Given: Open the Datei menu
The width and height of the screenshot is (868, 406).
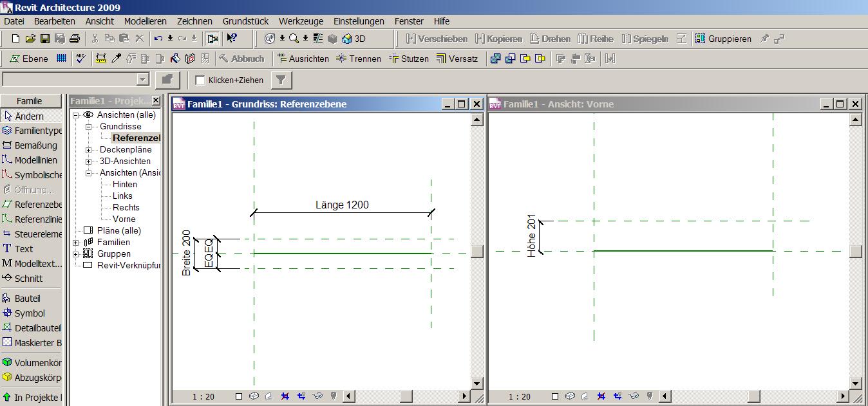Looking at the screenshot, I should [14, 21].
